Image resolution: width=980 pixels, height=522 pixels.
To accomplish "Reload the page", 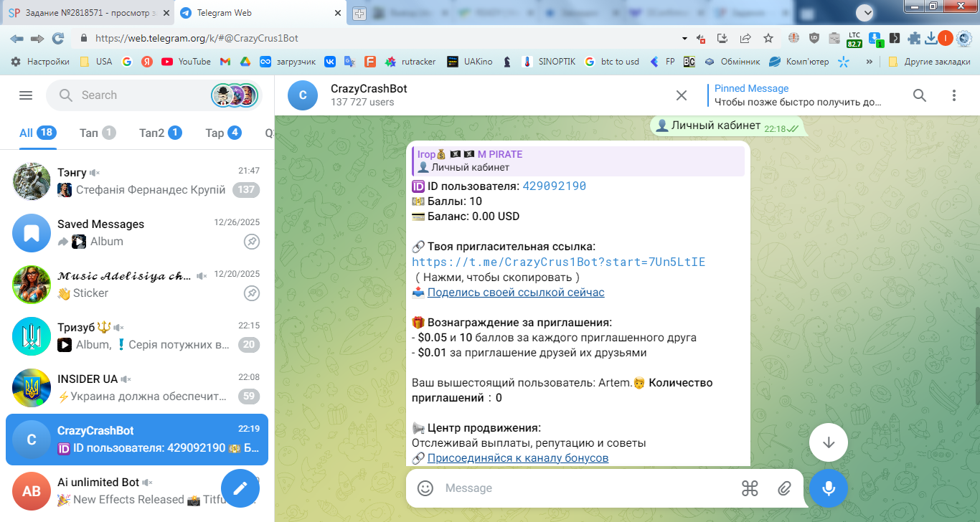I will click(58, 38).
